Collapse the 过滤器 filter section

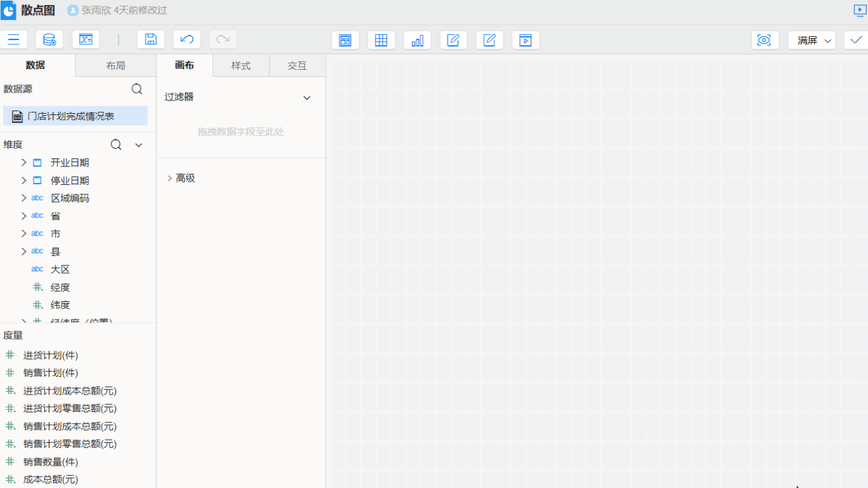point(307,98)
